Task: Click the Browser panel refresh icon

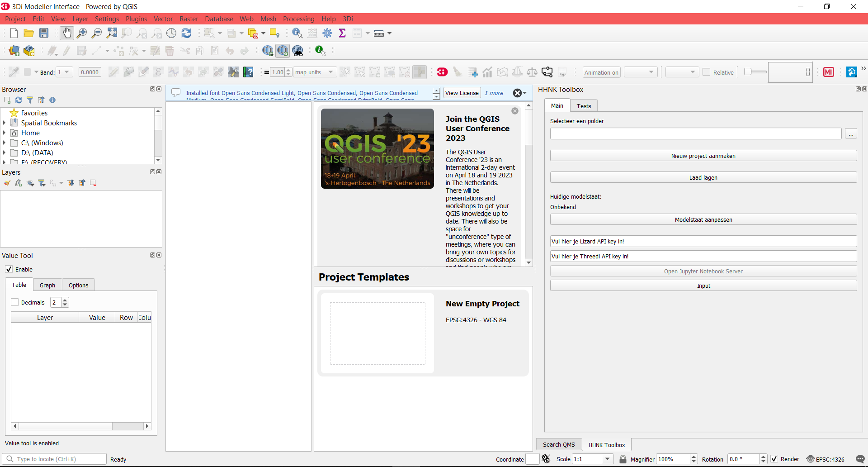Action: pyautogui.click(x=19, y=100)
